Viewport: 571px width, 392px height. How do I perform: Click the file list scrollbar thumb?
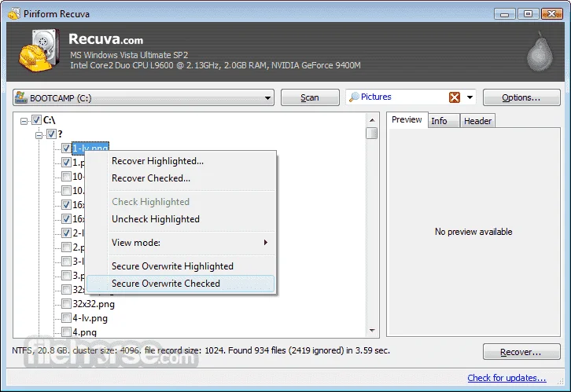(x=371, y=133)
